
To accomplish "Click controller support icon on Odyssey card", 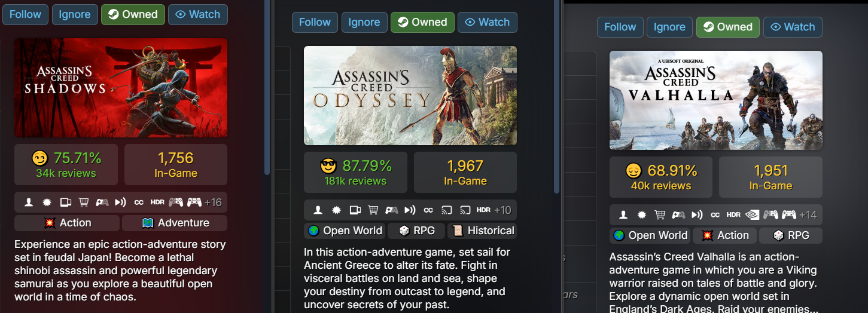I will click(392, 210).
